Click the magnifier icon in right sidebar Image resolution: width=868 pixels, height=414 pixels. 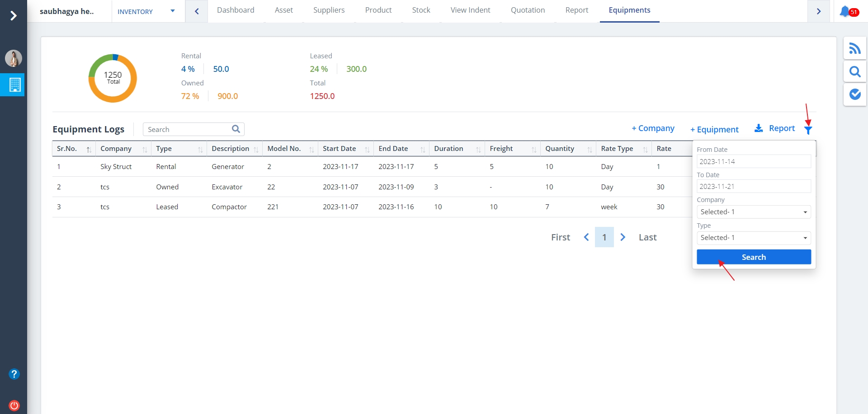coord(854,71)
